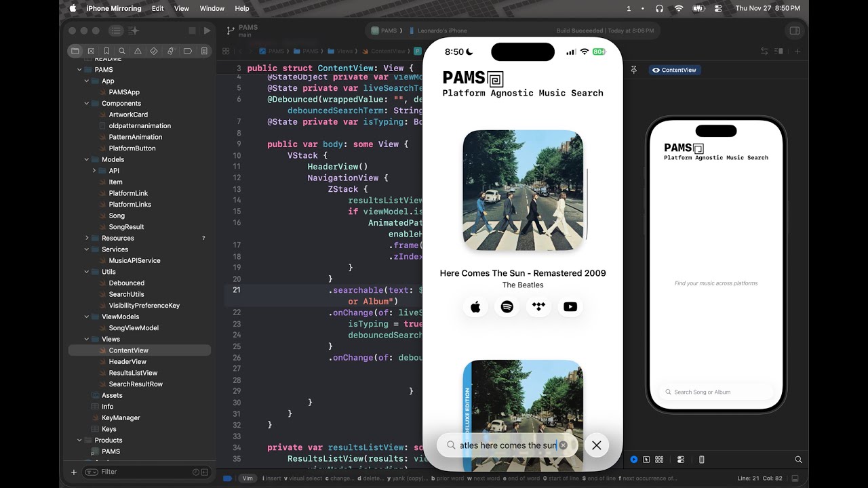Open the Bookmark navigator icon
868x488 pixels.
coord(106,51)
